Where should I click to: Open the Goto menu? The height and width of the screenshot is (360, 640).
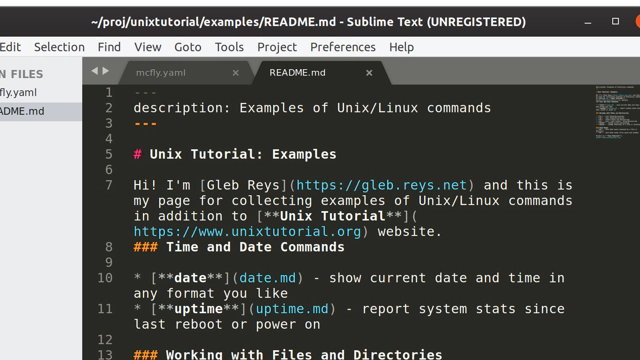(x=188, y=47)
